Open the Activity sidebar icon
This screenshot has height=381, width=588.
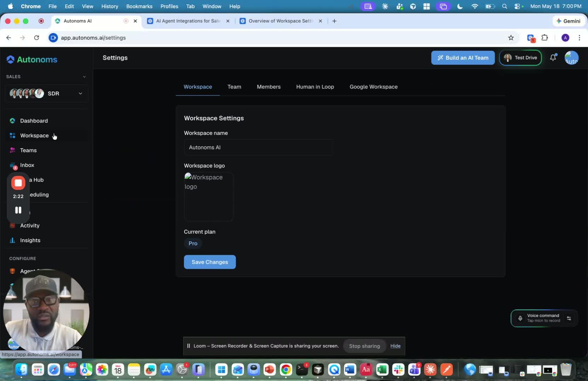(x=12, y=225)
